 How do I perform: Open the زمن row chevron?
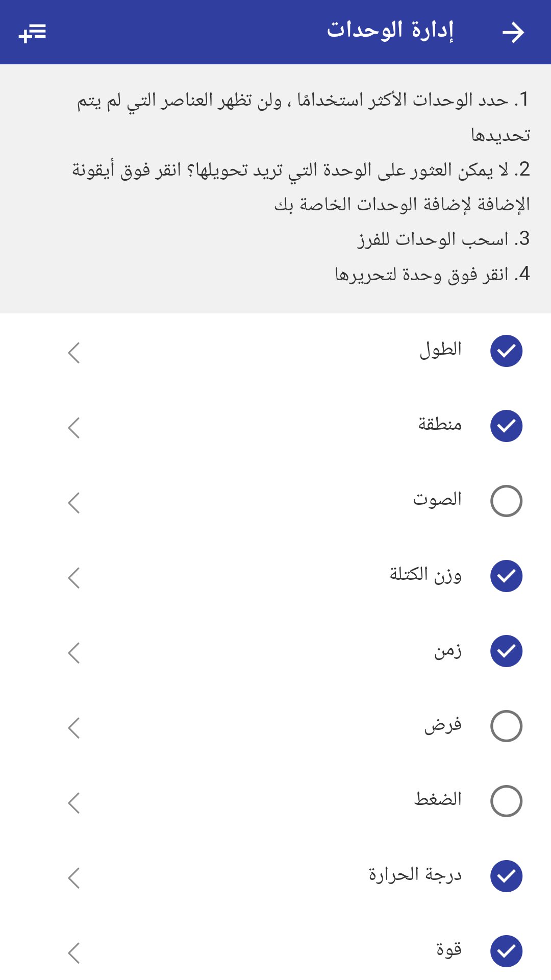[74, 653]
